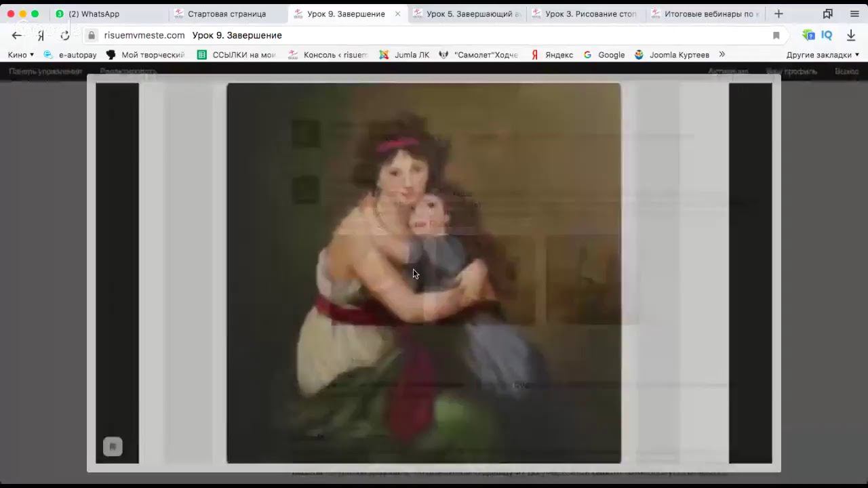
Task: Switch to the 'Стартовая страница' tab
Action: pyautogui.click(x=228, y=14)
